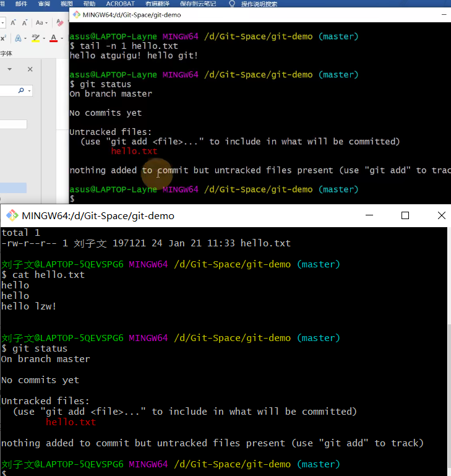
Task: Click 'hello atguigu! hello git!' output
Action: point(134,55)
